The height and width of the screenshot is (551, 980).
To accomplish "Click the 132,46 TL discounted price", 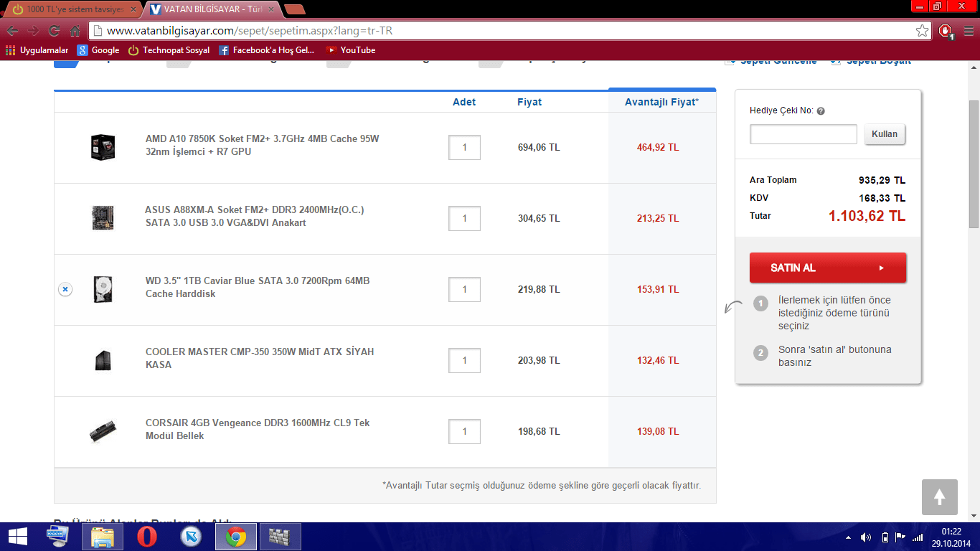I will pyautogui.click(x=658, y=360).
